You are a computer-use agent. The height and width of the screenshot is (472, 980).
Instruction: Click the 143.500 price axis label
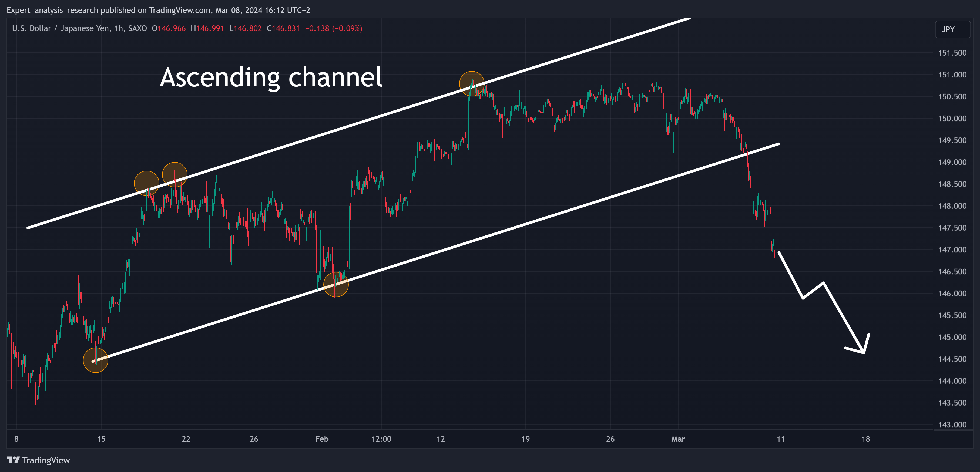coord(952,403)
